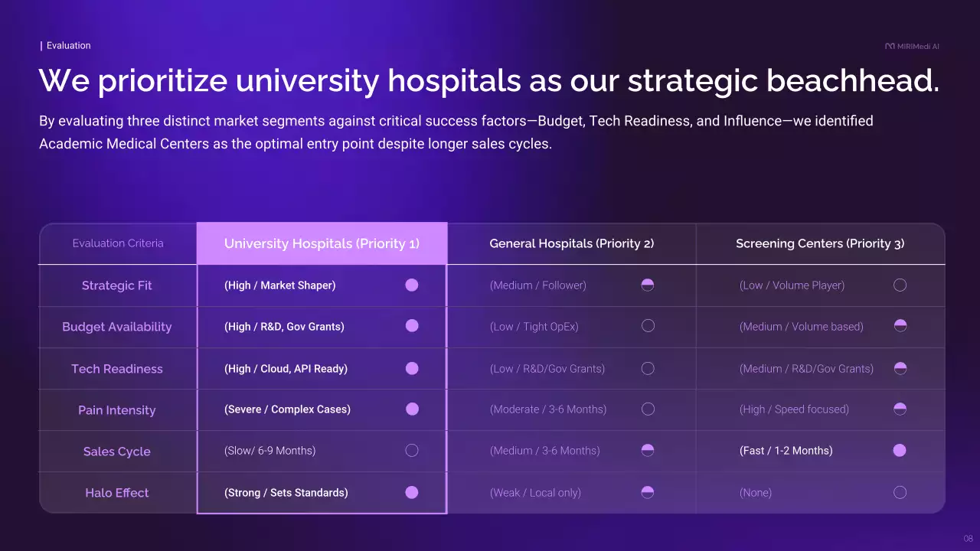The height and width of the screenshot is (551, 980).
Task: Click the slide title about university hospitals
Action: click(x=488, y=80)
